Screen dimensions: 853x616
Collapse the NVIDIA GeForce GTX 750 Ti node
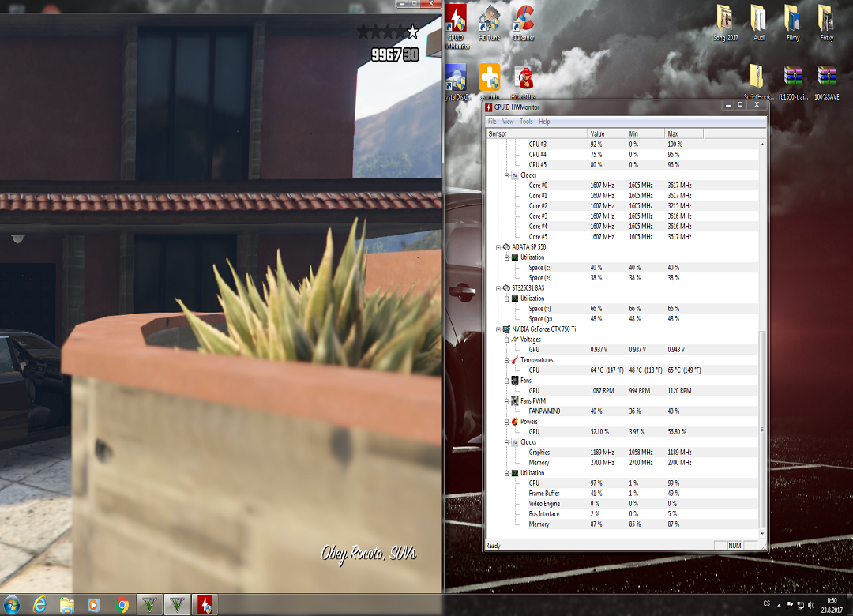coord(498,330)
